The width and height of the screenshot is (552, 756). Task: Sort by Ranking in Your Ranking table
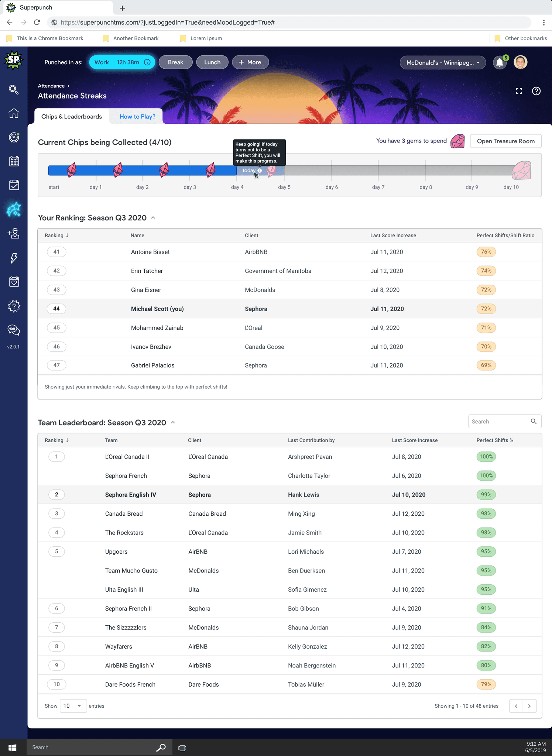coord(56,236)
